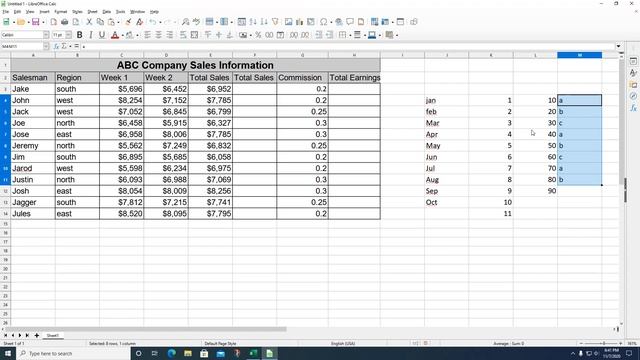
Task: Click the zoom in plus button
Action: pos(620,344)
